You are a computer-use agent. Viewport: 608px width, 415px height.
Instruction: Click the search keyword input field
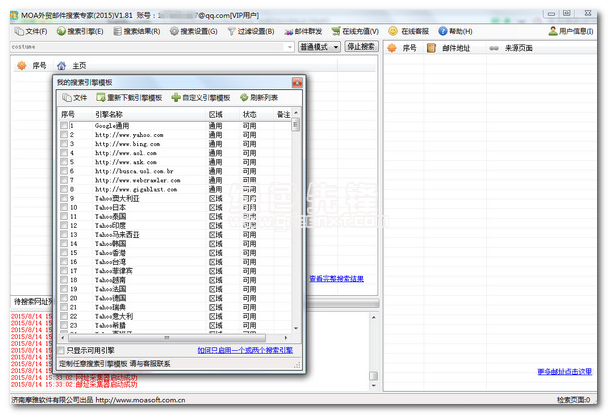(x=149, y=47)
